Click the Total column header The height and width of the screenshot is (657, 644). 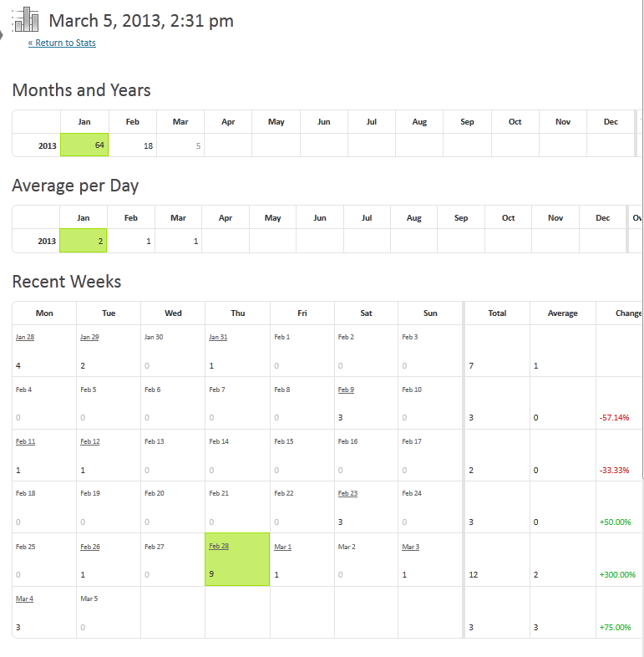click(x=497, y=313)
